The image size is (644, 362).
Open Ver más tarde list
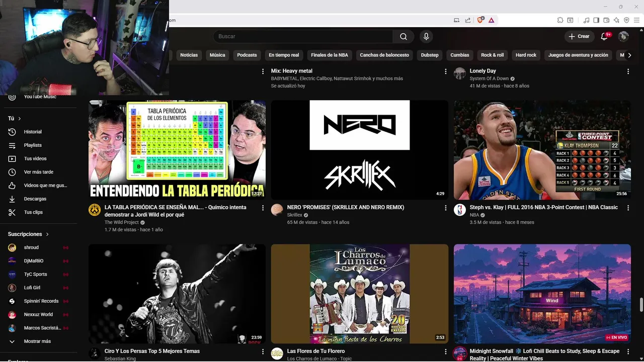pos(38,172)
